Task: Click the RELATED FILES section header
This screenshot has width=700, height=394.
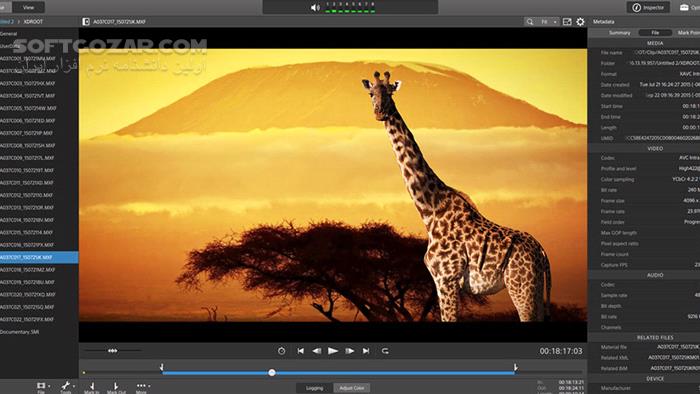Action: (x=655, y=338)
